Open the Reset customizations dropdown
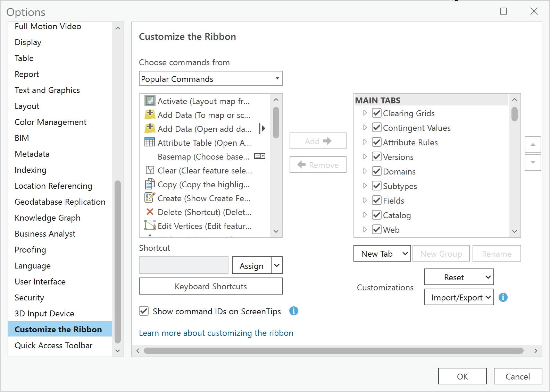 click(459, 277)
